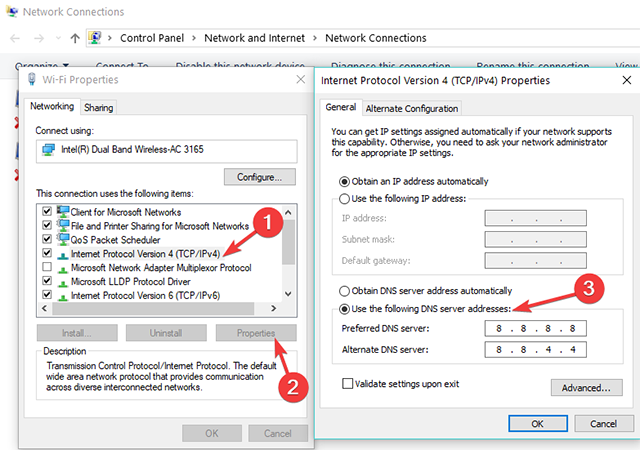Open Control Panel breadcrumb
The image size is (640, 450).
[x=152, y=38]
